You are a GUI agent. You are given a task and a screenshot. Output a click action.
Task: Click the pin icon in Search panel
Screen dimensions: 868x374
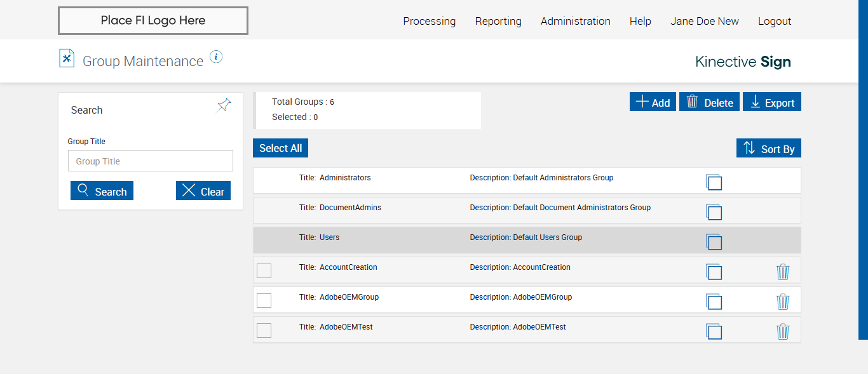pos(224,105)
